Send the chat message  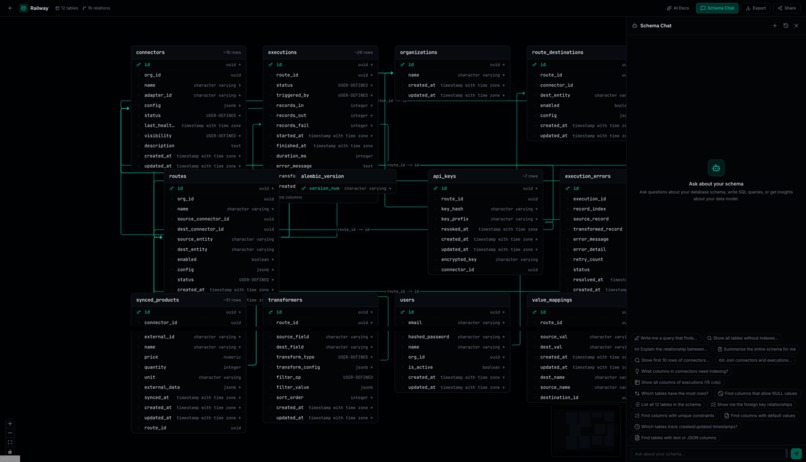[x=796, y=454]
